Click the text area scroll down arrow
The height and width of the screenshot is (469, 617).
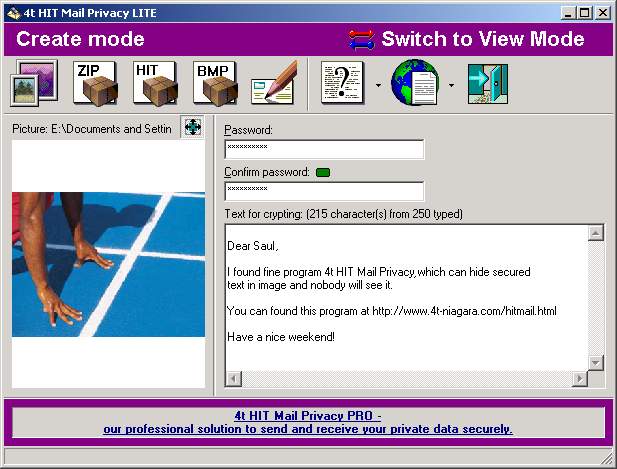point(596,362)
